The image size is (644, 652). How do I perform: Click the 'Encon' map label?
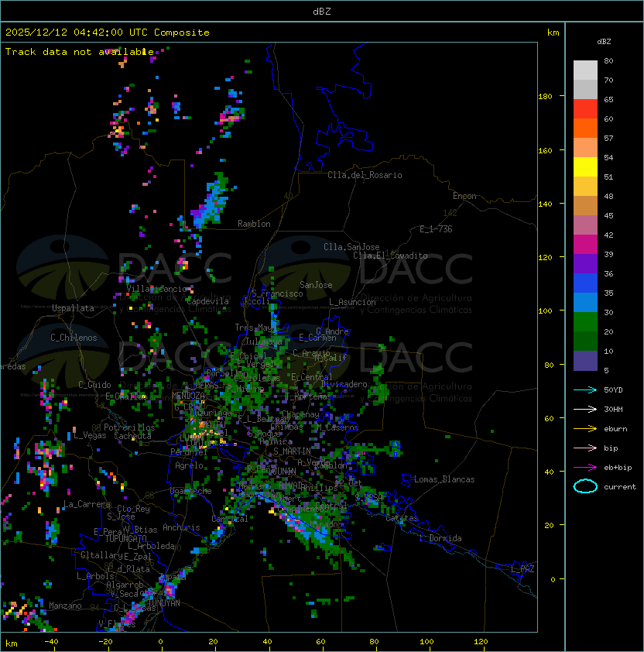click(464, 196)
